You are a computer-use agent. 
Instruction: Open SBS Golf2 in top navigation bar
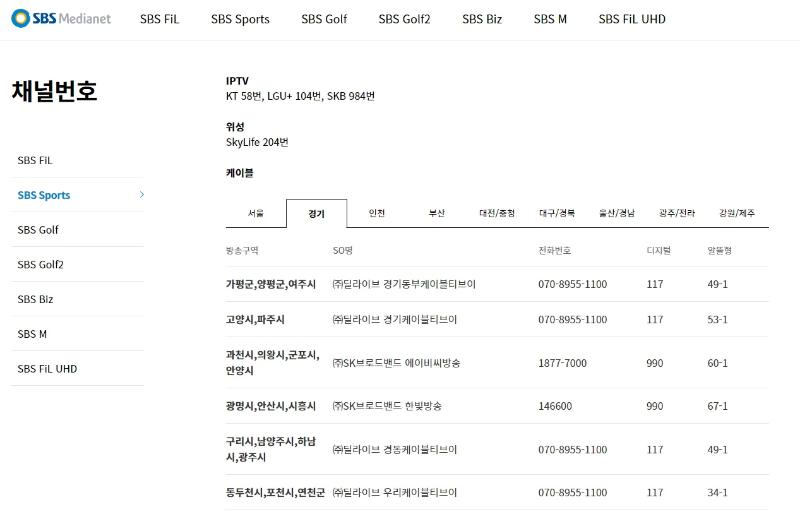(404, 19)
